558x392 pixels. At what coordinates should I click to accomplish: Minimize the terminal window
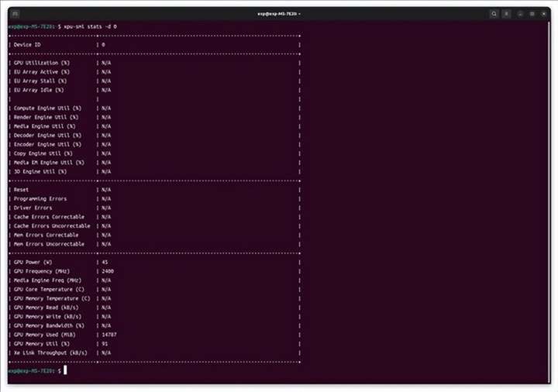(520, 14)
